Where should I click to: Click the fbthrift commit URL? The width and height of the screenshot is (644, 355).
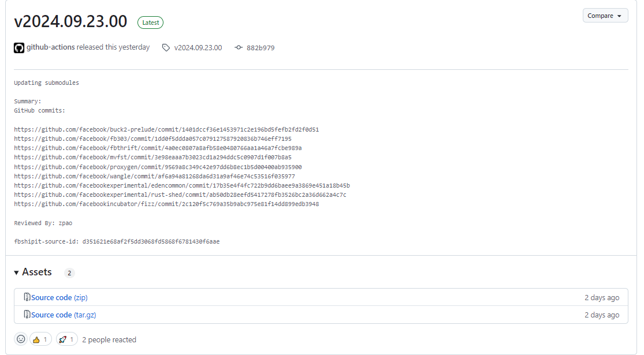(x=158, y=148)
